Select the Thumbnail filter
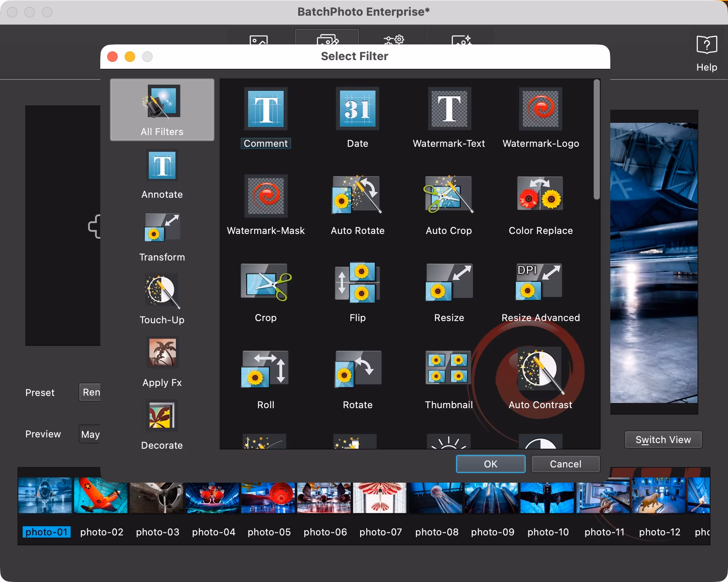 (449, 368)
